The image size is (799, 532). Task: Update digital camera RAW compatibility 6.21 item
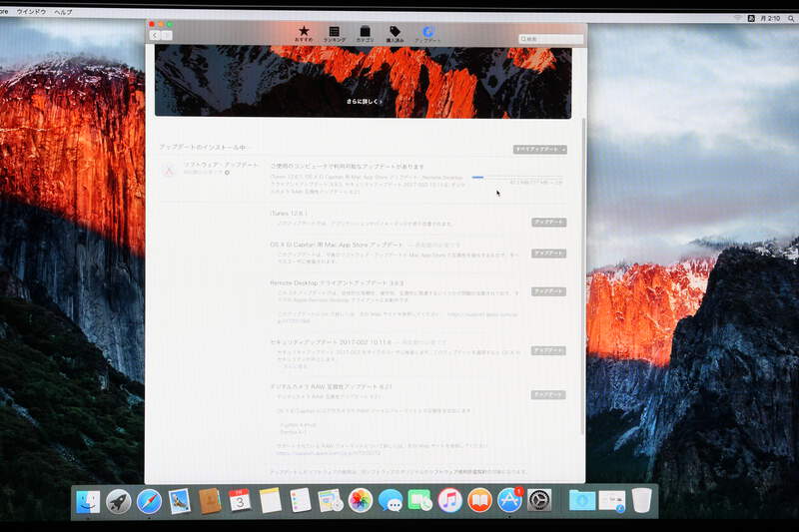pyautogui.click(x=548, y=394)
